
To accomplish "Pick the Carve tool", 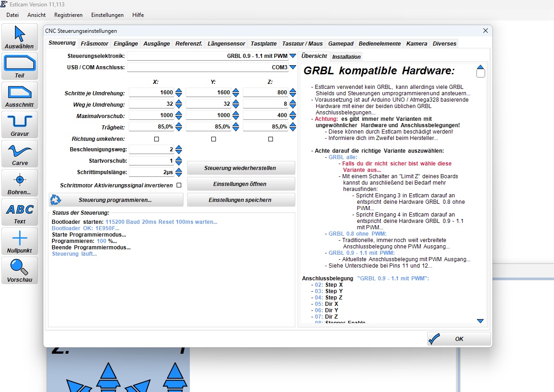I will click(x=20, y=154).
